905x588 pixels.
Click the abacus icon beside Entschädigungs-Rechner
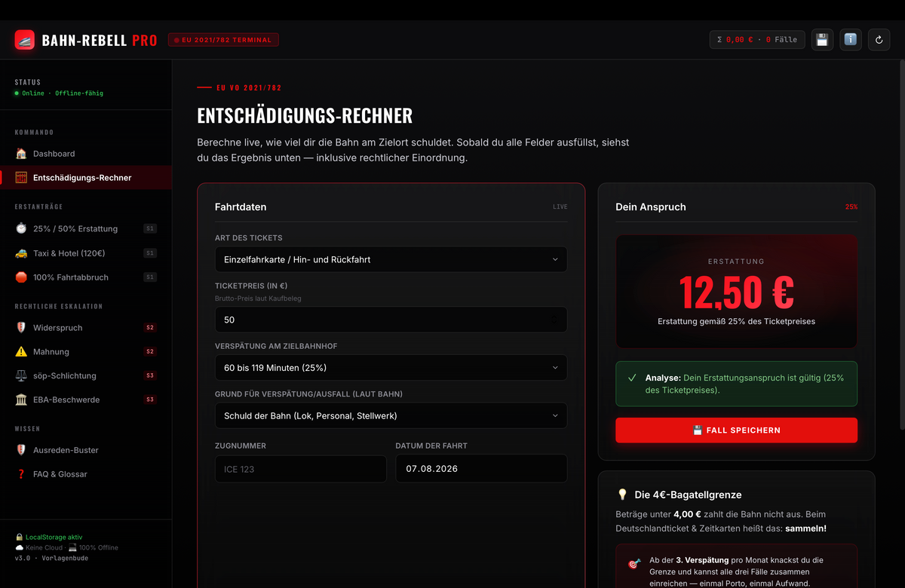(21, 178)
